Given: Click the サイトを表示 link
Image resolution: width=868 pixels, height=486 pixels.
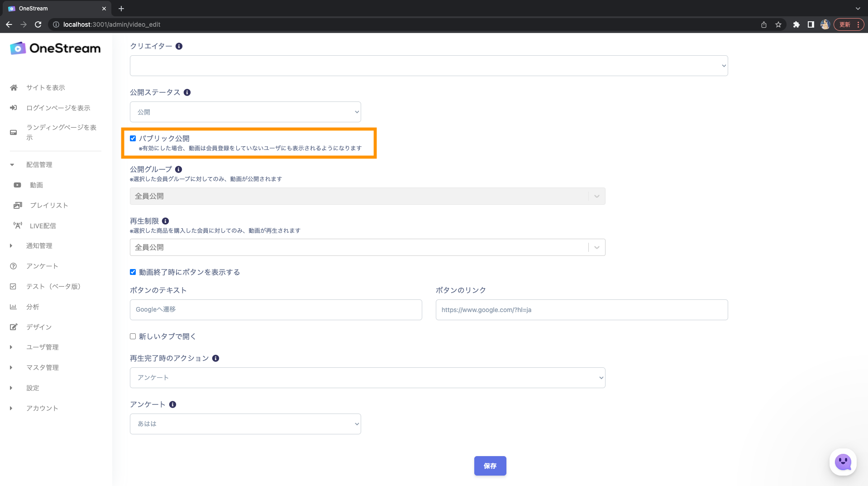Looking at the screenshot, I should click(x=45, y=87).
